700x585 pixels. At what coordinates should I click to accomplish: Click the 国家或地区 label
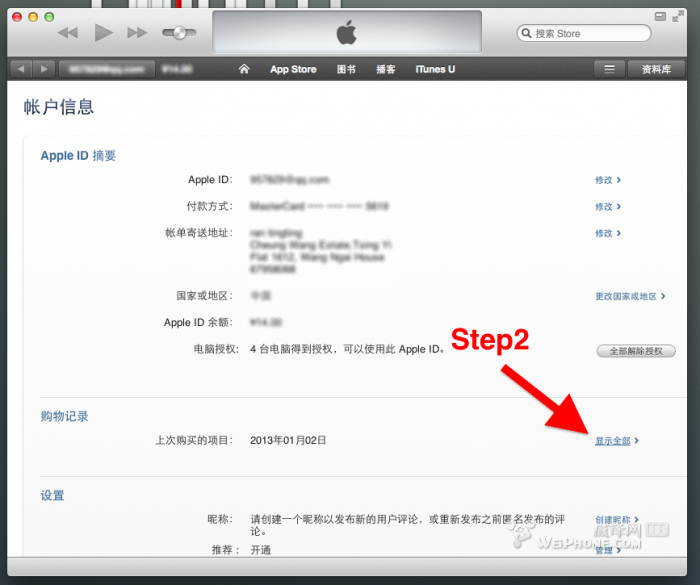point(204,296)
